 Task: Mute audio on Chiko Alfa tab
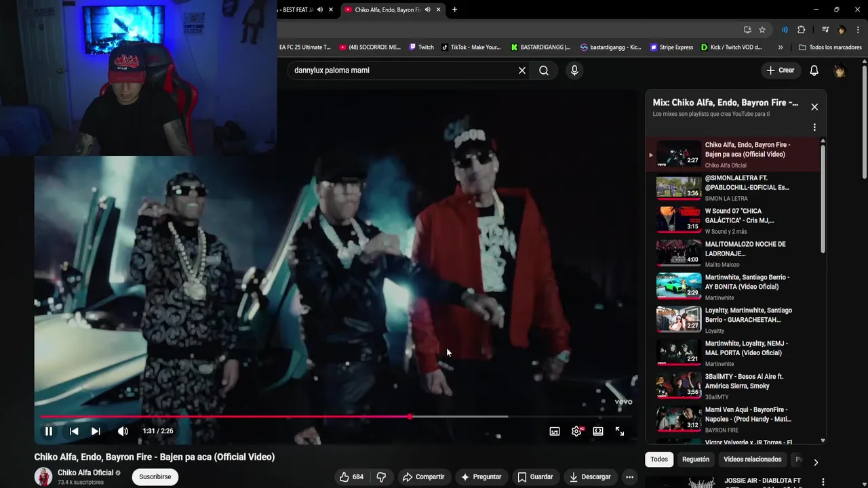pyautogui.click(x=427, y=9)
